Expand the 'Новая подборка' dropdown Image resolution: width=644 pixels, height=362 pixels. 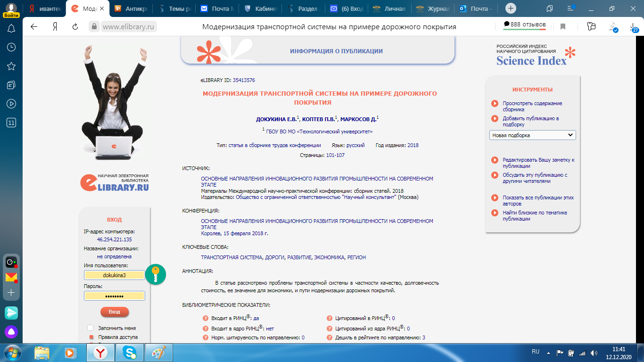click(532, 135)
